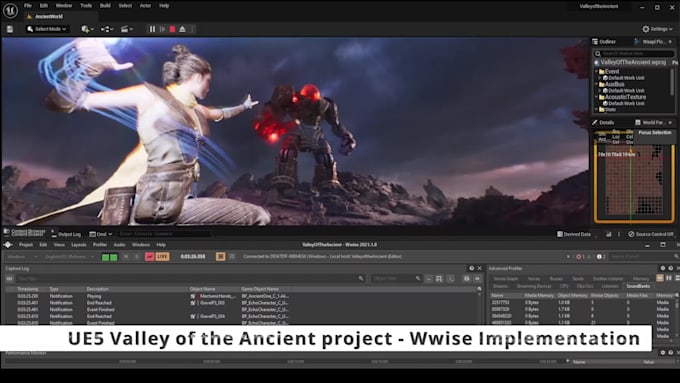Click the Capture Log object filter field

[396, 278]
